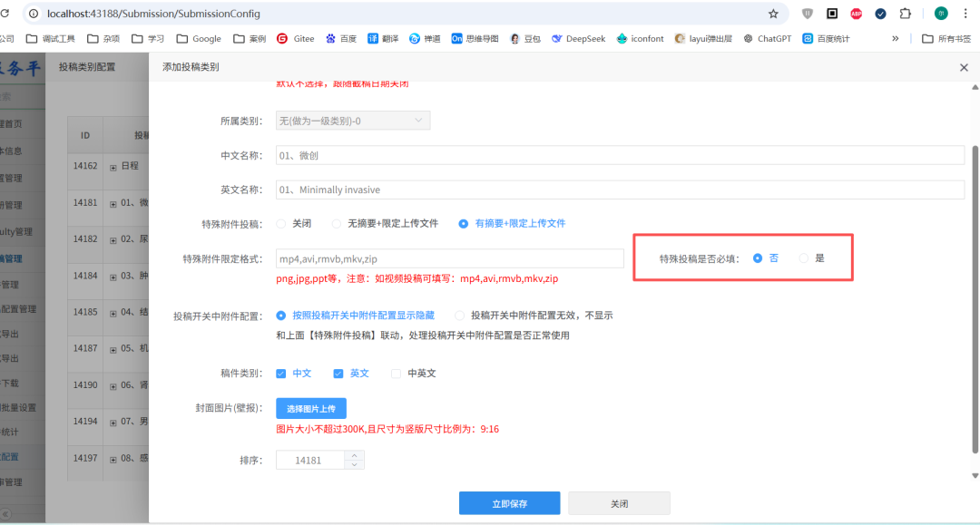This screenshot has height=525, width=980.
Task: Close the 添加投稿类别 dialog with X
Action: click(x=964, y=67)
